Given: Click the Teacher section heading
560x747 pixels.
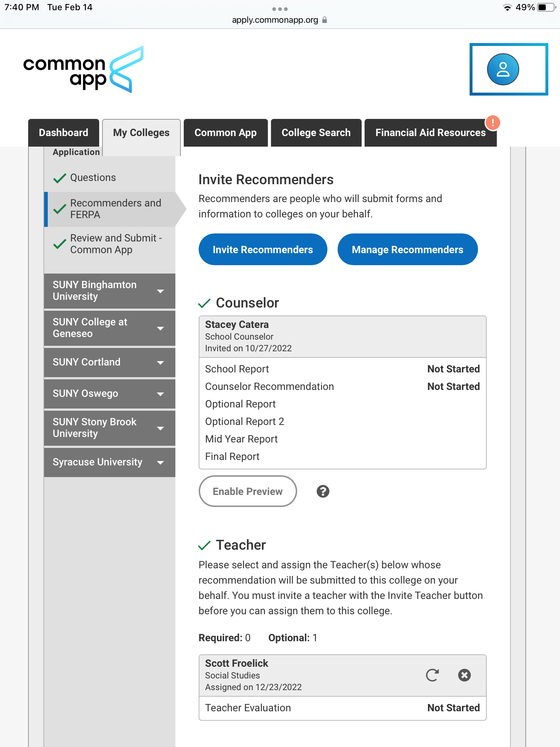Looking at the screenshot, I should coord(241,545).
